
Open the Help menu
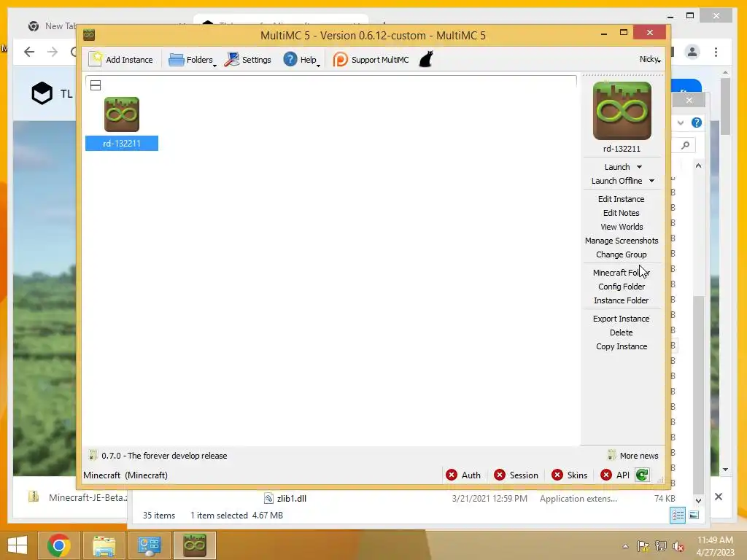[x=301, y=60]
